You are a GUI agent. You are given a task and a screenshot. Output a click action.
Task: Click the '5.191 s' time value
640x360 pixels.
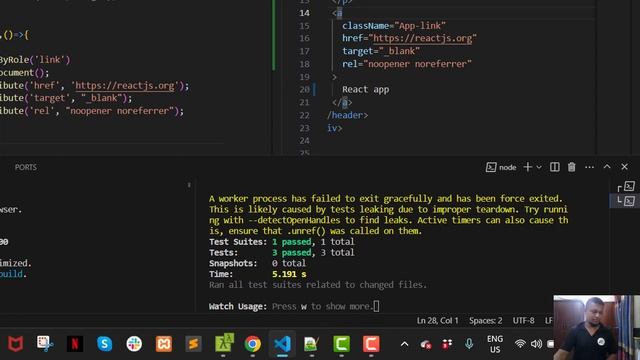coord(289,274)
